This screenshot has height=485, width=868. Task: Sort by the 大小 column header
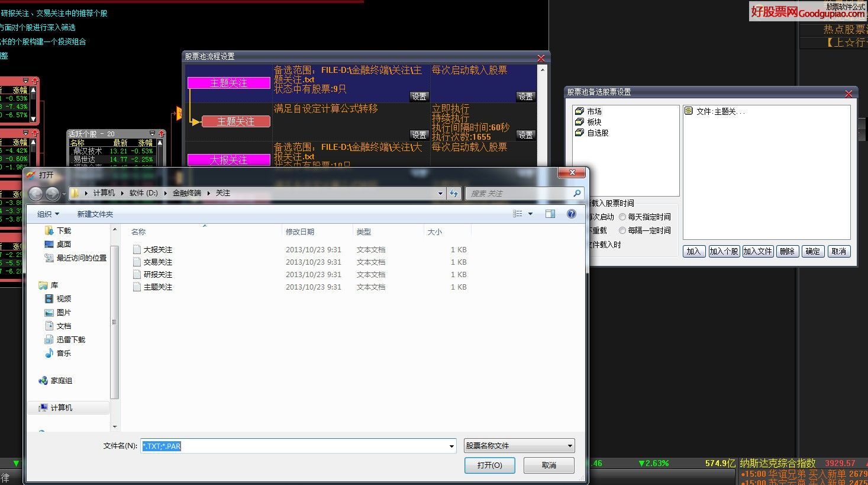435,232
